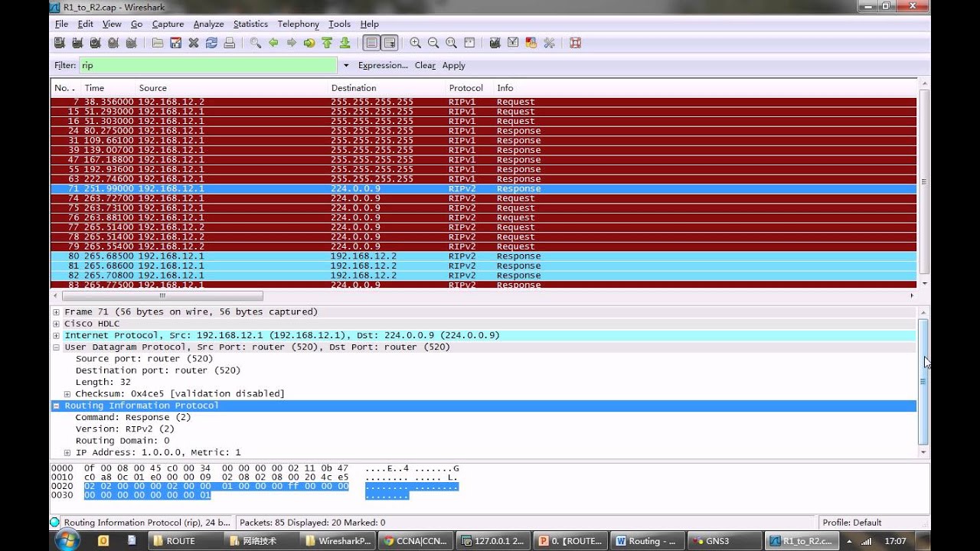This screenshot has height=551, width=980.
Task: Print the packets
Action: (x=229, y=43)
